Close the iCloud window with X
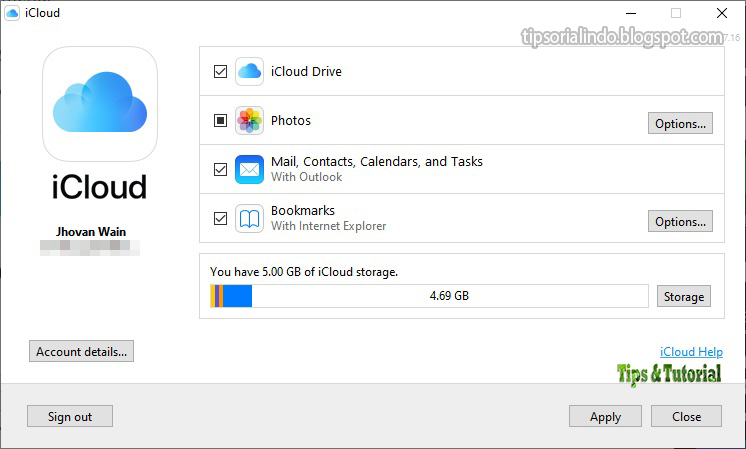Image resolution: width=746 pixels, height=449 pixels. click(x=722, y=13)
